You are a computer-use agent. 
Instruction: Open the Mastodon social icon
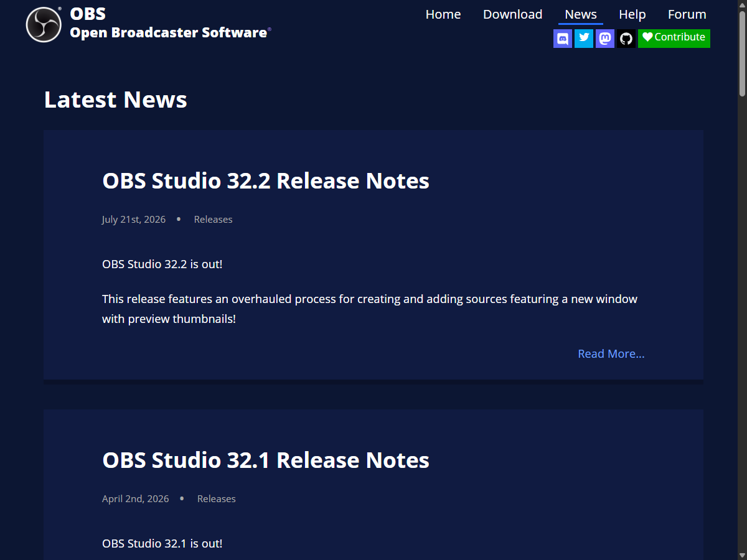point(605,39)
